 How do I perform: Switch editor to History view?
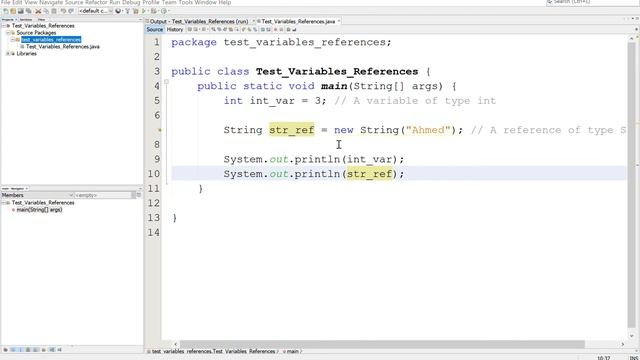pyautogui.click(x=175, y=29)
